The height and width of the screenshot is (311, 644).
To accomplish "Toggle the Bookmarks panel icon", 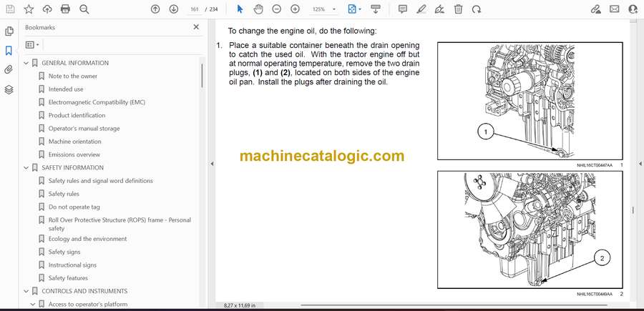I will (9, 51).
